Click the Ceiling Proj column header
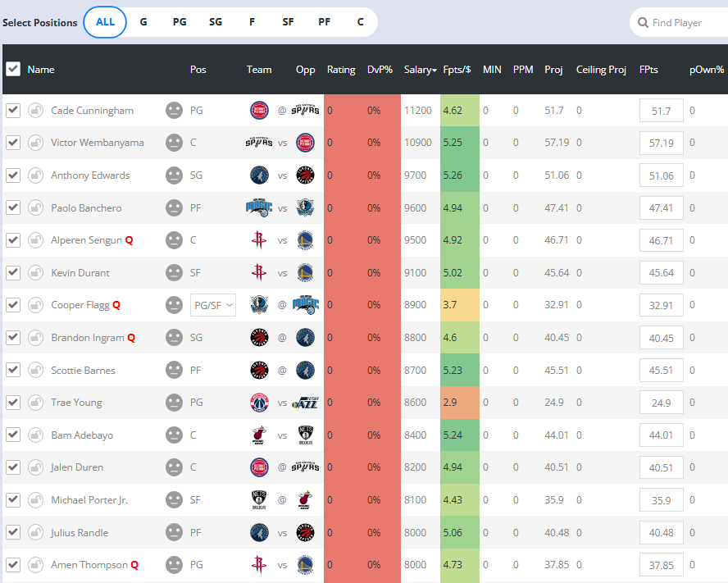The image size is (728, 583). (x=601, y=70)
